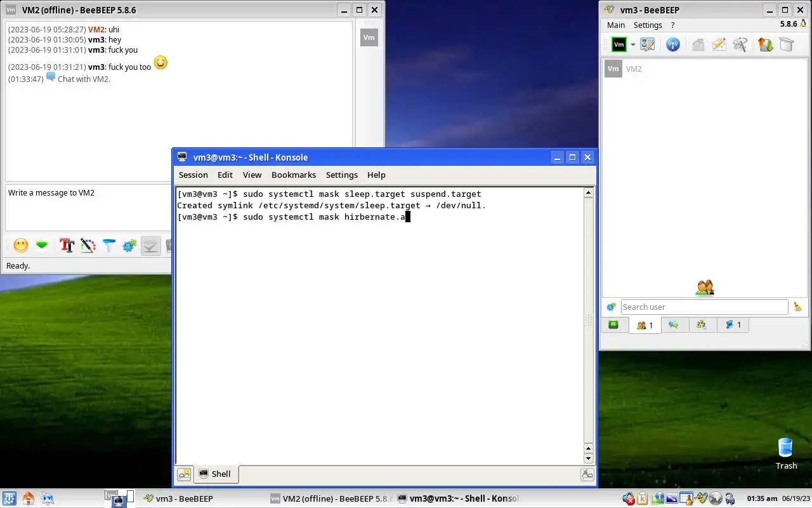Click the greyed open-envelope message icon
The image size is (812, 508).
click(698, 44)
